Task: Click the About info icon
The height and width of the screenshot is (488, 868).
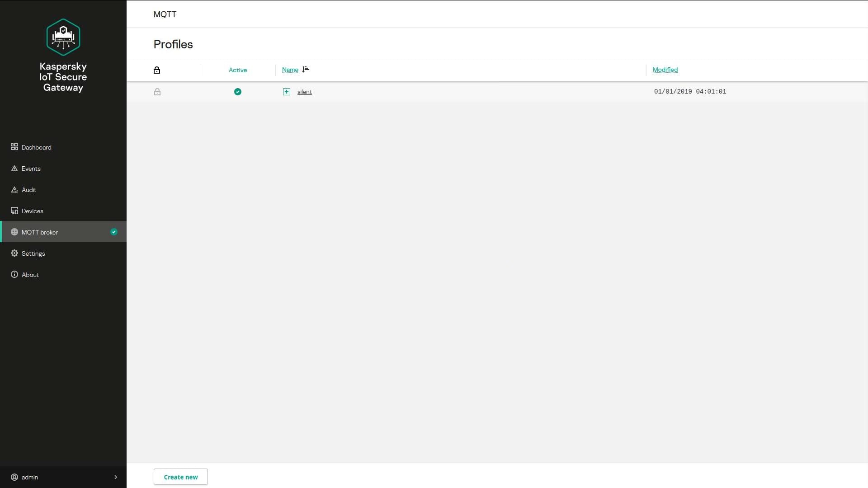Action: pos(14,275)
